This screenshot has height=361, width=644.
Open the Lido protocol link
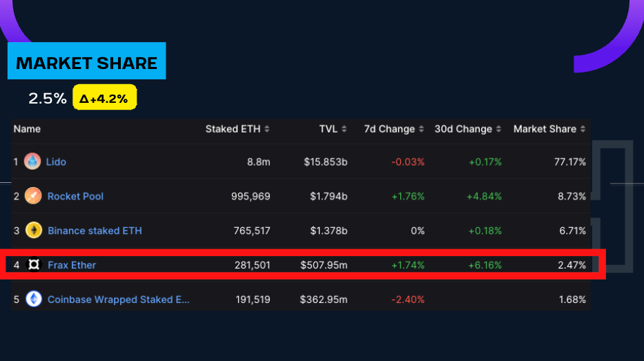pos(56,162)
